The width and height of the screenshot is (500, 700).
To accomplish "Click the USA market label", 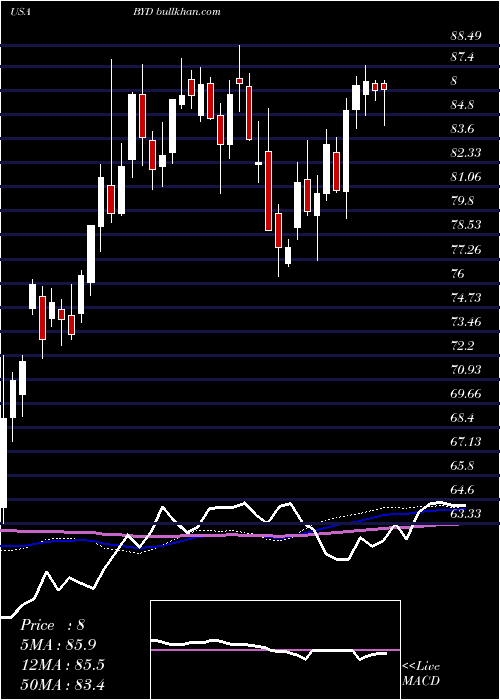I will click(20, 11).
